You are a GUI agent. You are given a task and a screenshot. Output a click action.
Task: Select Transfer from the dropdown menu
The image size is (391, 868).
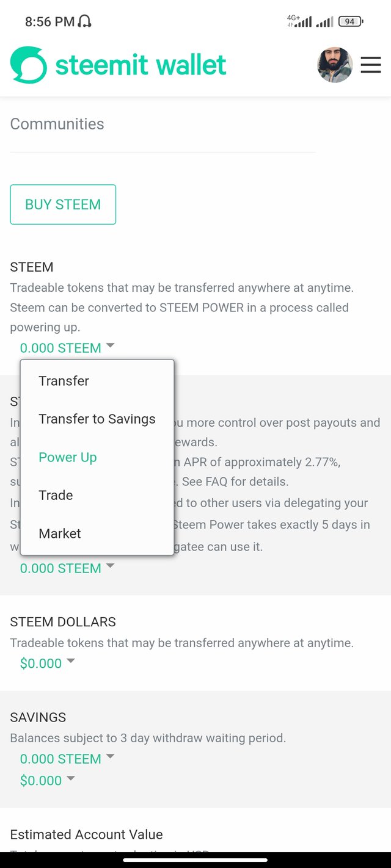click(64, 381)
